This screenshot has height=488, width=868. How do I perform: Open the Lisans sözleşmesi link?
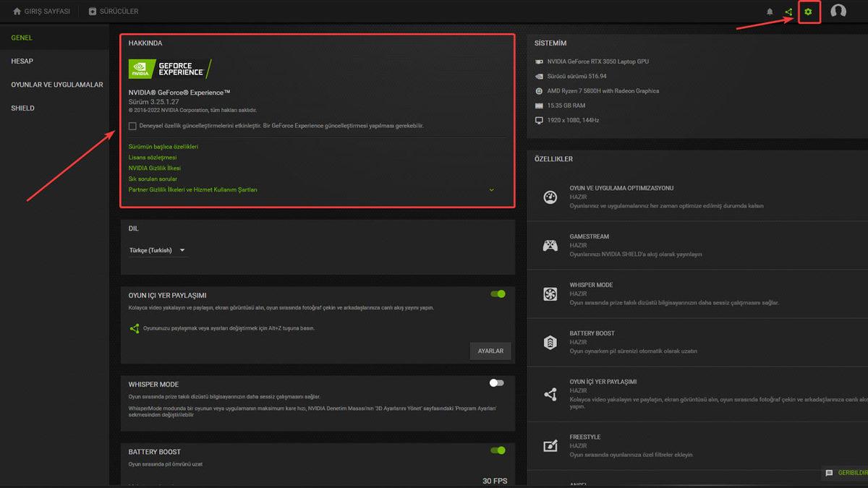click(153, 157)
